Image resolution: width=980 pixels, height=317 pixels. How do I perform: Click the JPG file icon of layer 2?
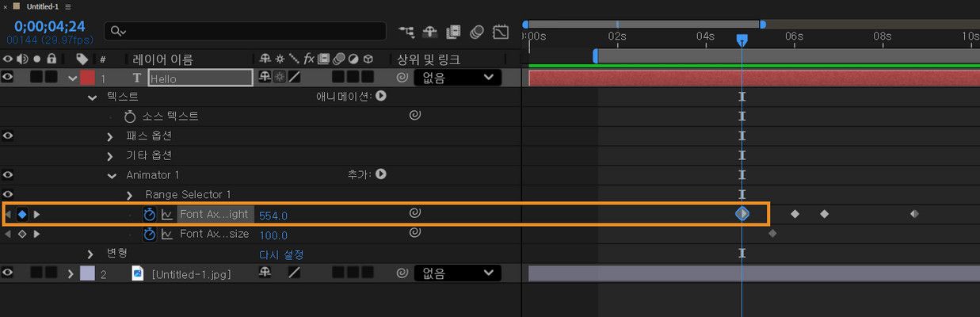tap(137, 273)
